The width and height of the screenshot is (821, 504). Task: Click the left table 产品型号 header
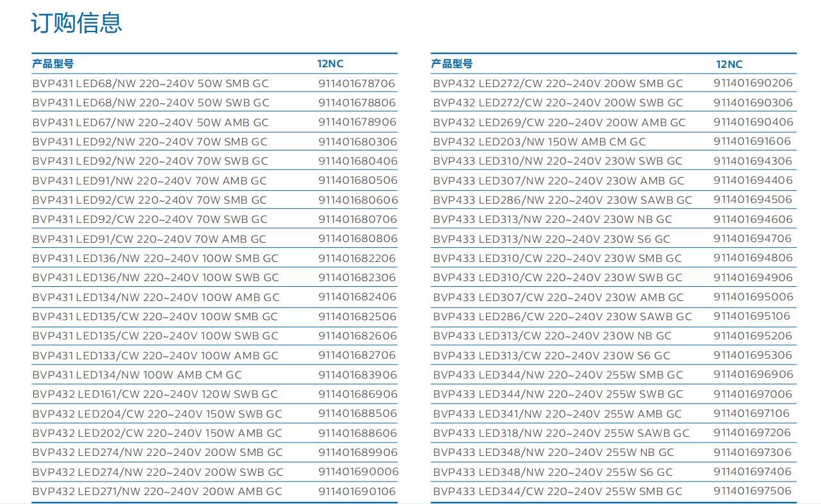tap(53, 63)
